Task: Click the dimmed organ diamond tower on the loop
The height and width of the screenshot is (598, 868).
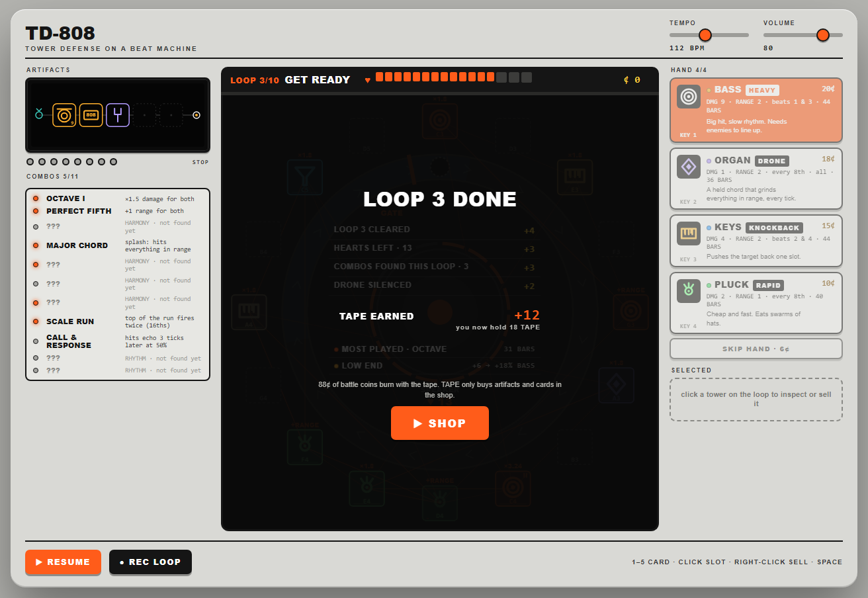Action: [x=616, y=385]
